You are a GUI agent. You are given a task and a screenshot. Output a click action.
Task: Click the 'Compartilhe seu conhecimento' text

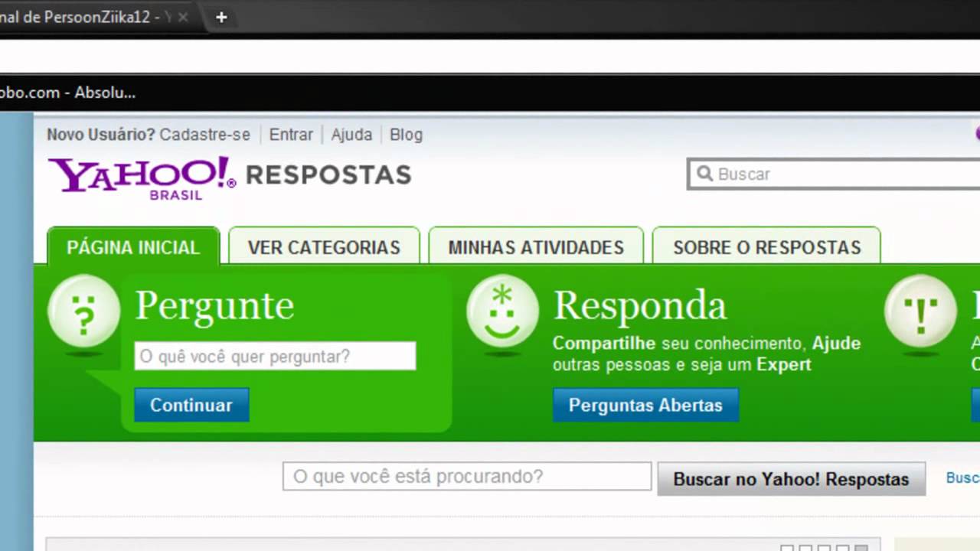tap(678, 344)
